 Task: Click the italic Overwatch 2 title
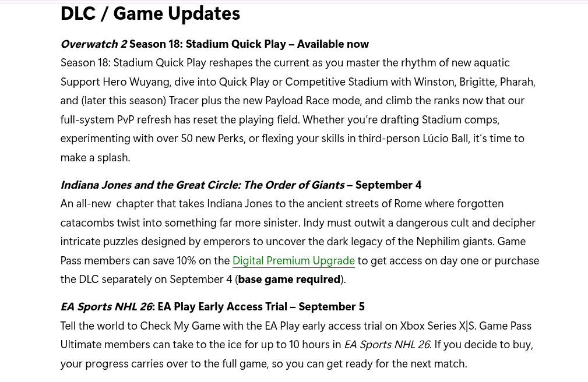(x=94, y=44)
